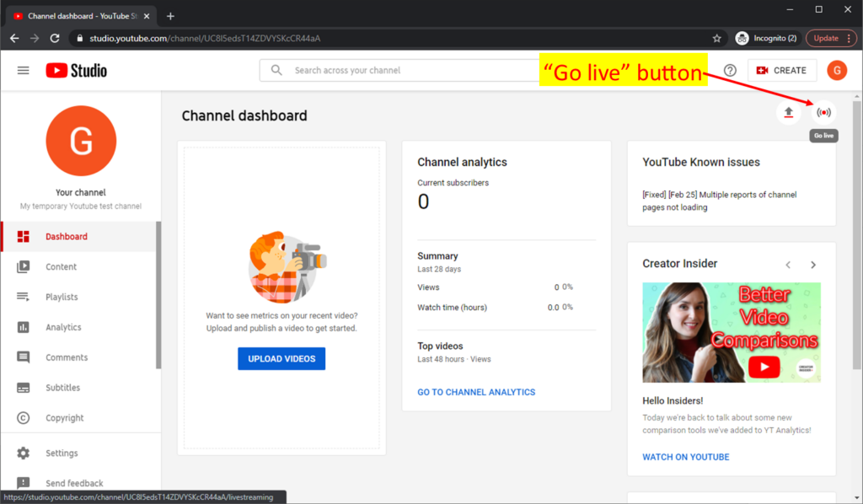Open the Incognito profile indicator
Screen dimensions: 863x504
(x=766, y=39)
